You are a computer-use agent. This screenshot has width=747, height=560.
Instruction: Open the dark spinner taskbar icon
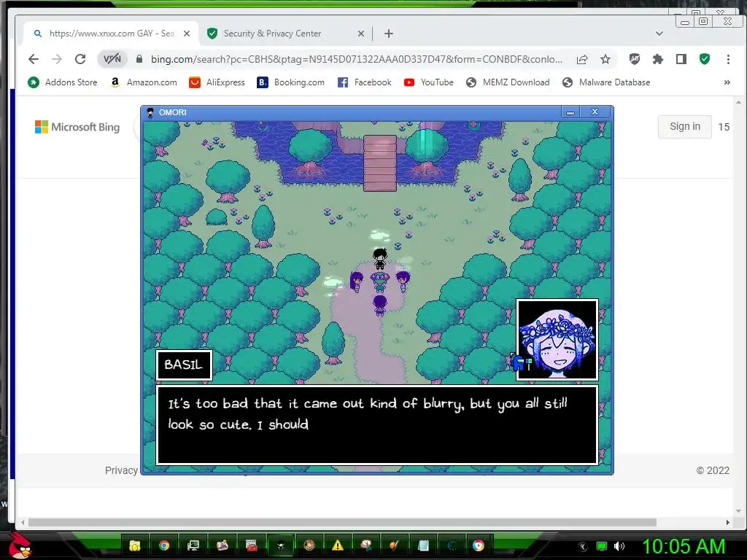(451, 545)
